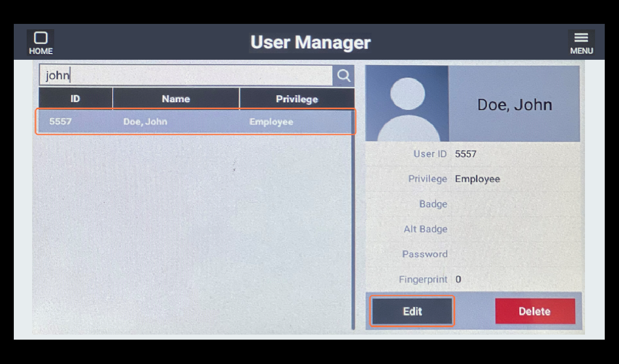Tap the HOME icon
The image size is (619, 364).
pyautogui.click(x=40, y=43)
